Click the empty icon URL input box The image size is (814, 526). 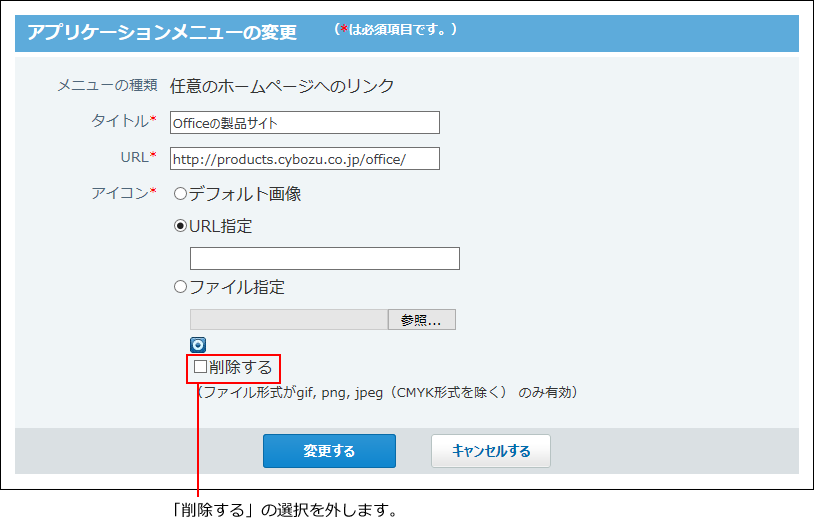pyautogui.click(x=325, y=259)
